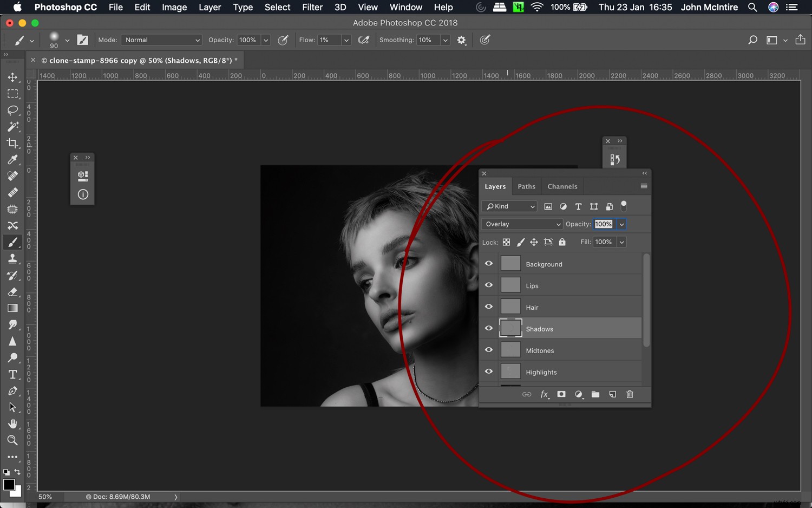The width and height of the screenshot is (812, 508).
Task: Open the Filter menu
Action: (x=312, y=7)
